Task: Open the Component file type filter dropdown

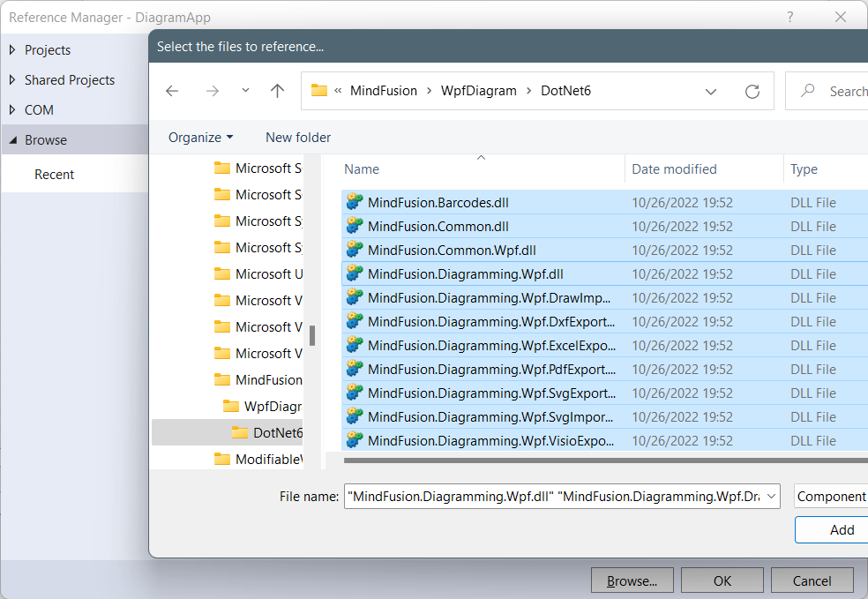Action: click(x=831, y=497)
